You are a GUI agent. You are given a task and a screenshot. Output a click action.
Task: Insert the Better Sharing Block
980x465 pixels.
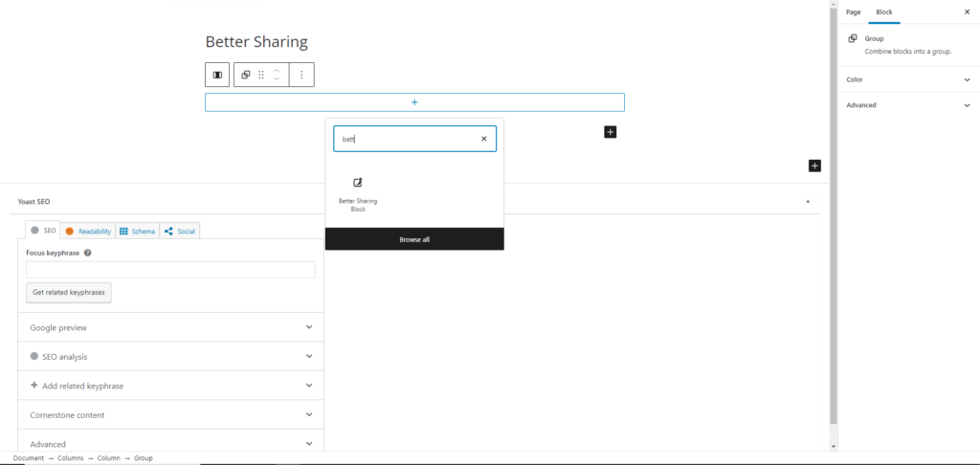[358, 194]
